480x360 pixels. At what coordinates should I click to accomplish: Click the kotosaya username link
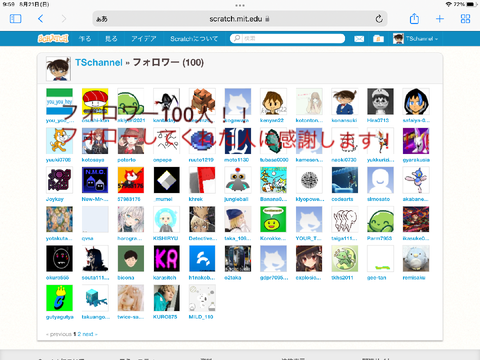pyautogui.click(x=93, y=160)
